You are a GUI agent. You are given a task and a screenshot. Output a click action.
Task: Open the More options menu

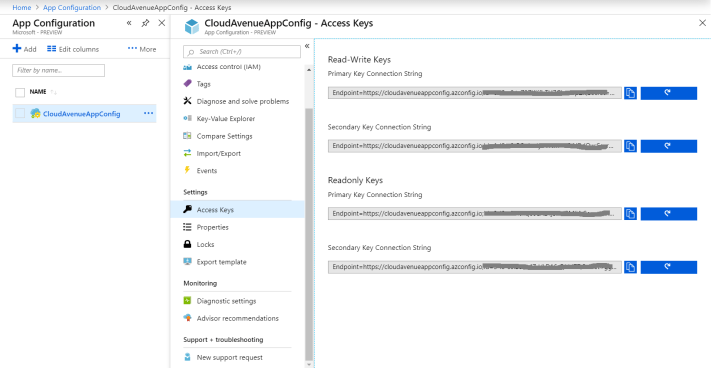[x=142, y=49]
